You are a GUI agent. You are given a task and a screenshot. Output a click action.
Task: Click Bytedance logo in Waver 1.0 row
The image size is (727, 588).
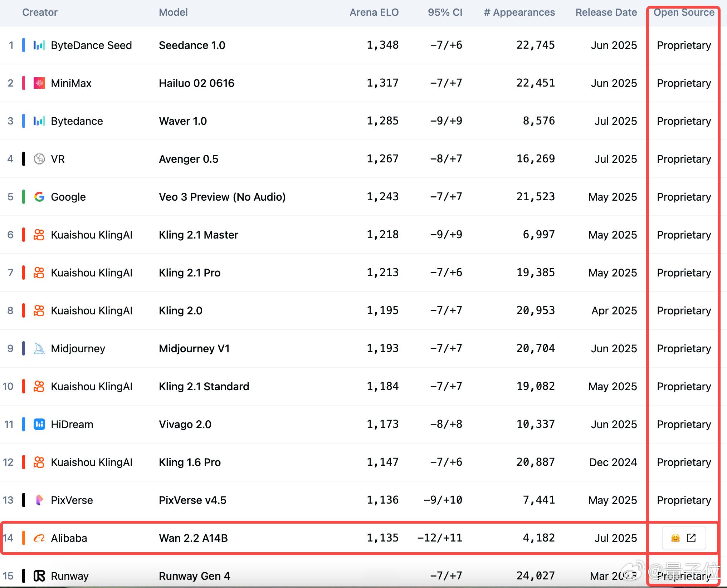click(39, 121)
